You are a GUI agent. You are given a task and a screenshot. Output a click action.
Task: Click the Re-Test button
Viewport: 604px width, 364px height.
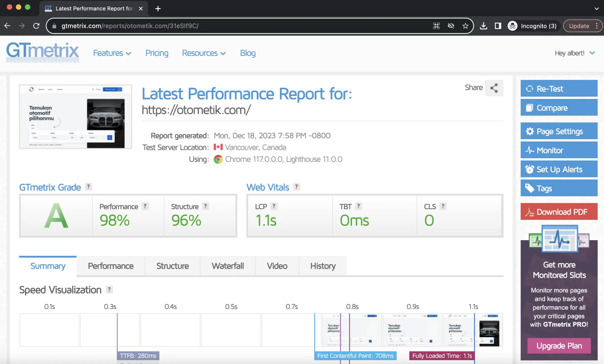pos(559,88)
